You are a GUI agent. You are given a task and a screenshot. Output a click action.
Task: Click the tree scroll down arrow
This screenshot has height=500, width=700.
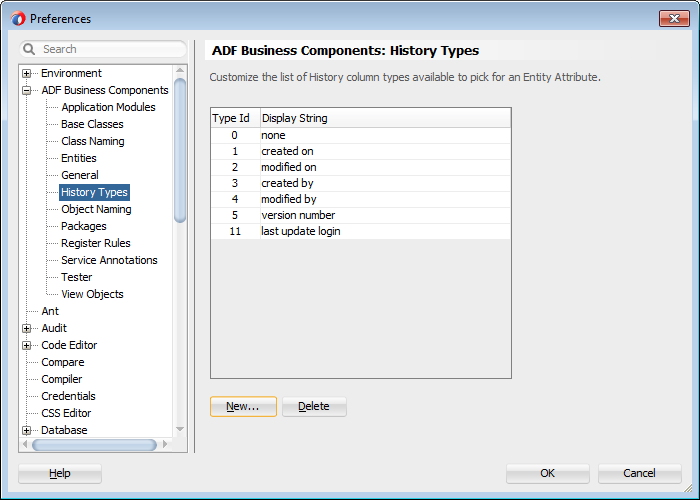[180, 429]
